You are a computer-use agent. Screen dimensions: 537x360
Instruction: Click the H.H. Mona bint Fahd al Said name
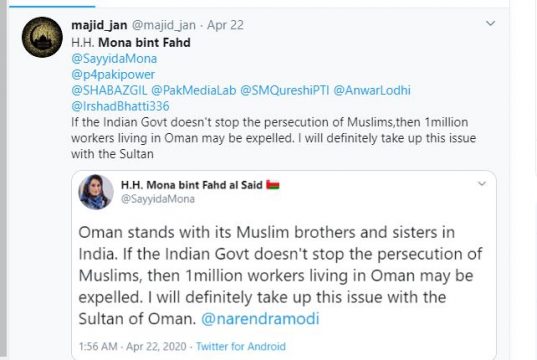point(192,185)
